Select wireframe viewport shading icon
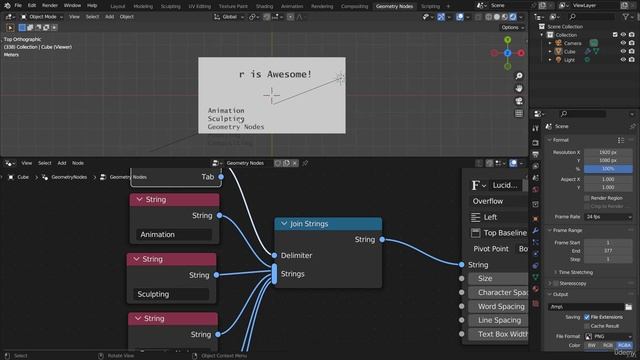Viewport: 640px width, 360px height. [489, 17]
